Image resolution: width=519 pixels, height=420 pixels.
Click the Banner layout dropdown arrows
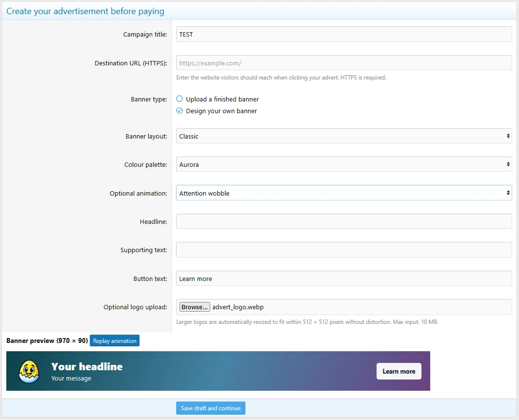pos(508,136)
